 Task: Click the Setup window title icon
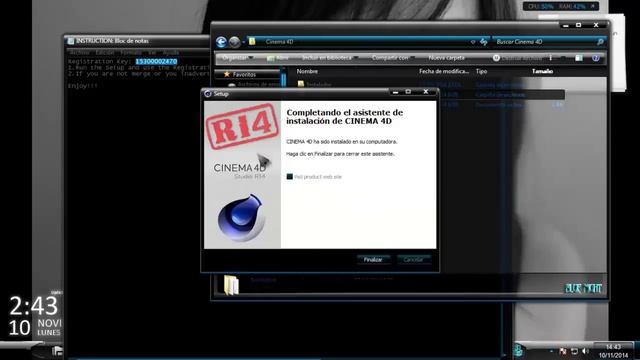click(x=208, y=94)
